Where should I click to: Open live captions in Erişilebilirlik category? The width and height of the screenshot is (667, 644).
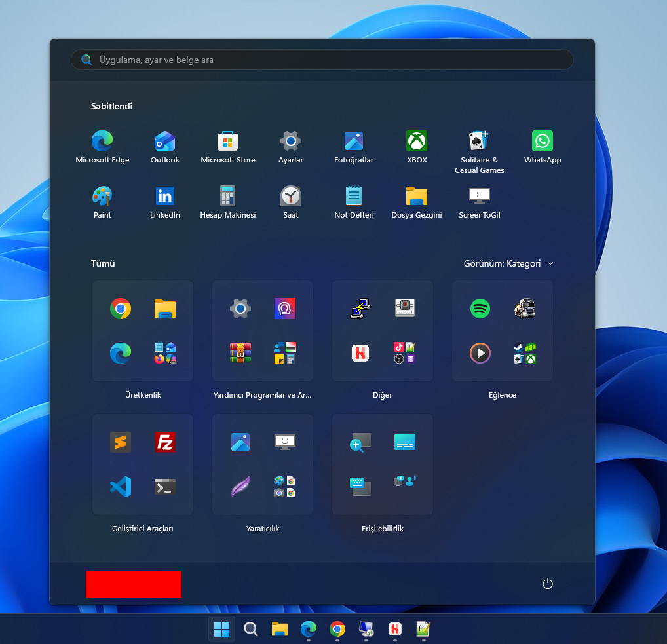pos(404,442)
